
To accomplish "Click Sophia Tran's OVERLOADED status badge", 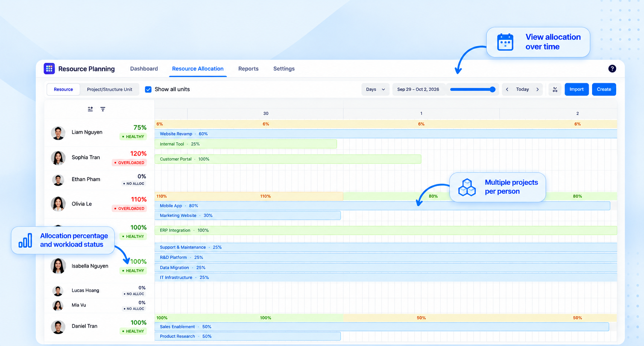I will 129,163.
